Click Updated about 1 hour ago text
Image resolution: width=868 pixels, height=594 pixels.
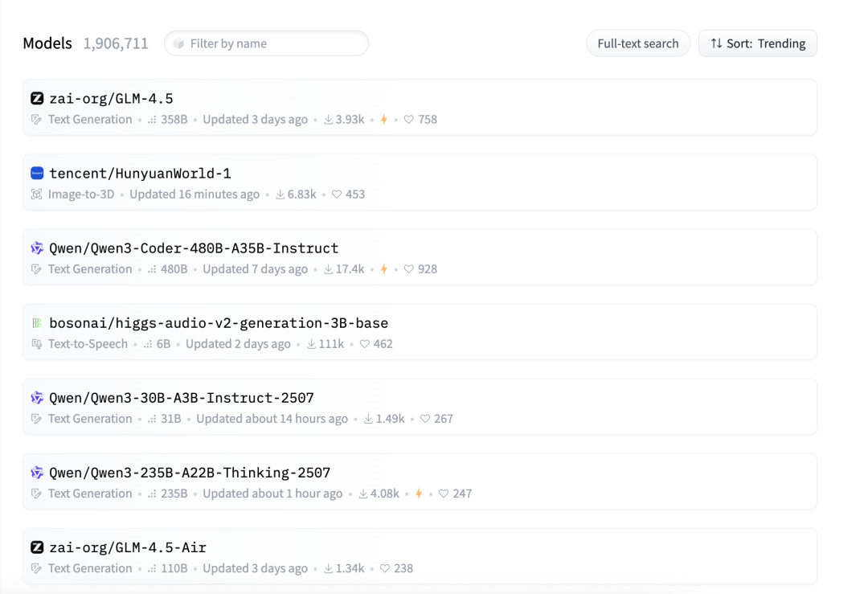272,494
